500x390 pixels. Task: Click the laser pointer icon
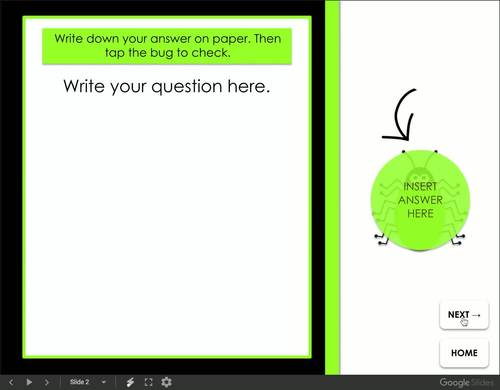click(x=130, y=382)
